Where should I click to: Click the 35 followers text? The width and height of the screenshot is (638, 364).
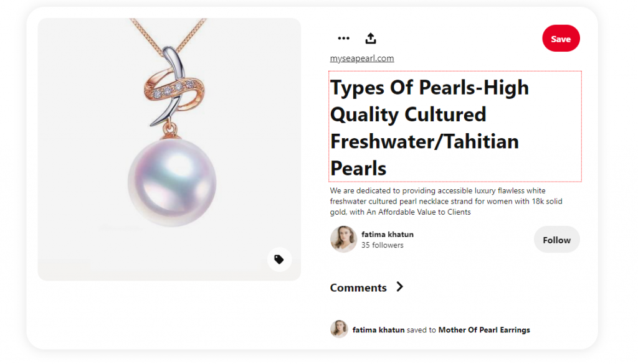click(382, 245)
